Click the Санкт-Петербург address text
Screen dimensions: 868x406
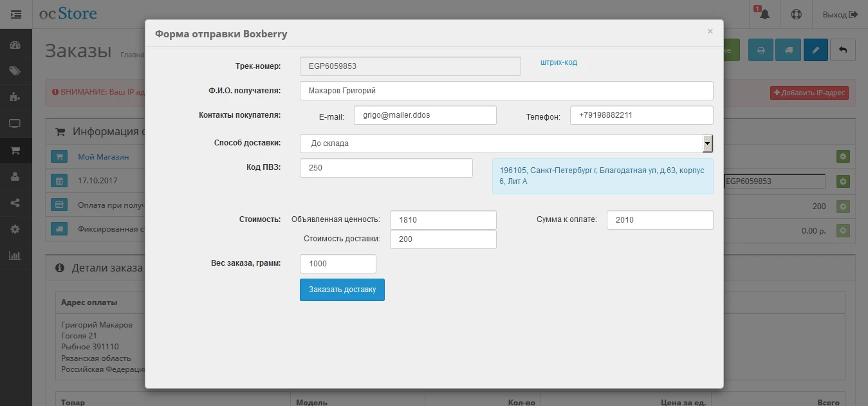[602, 176]
